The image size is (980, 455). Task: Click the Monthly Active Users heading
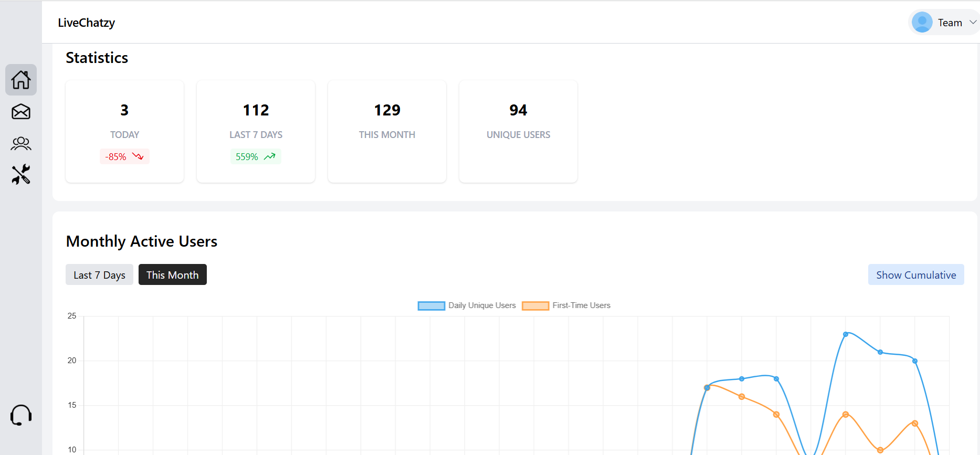point(142,241)
